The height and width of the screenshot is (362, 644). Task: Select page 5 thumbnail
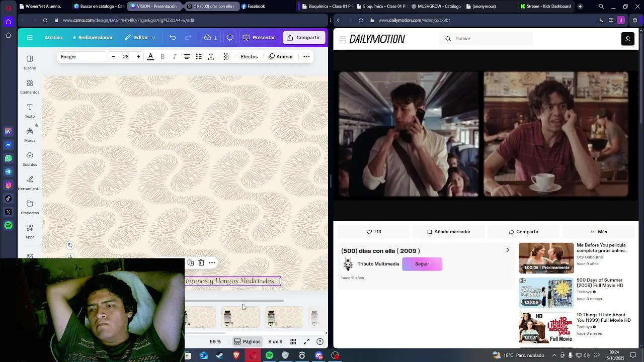tap(240, 317)
